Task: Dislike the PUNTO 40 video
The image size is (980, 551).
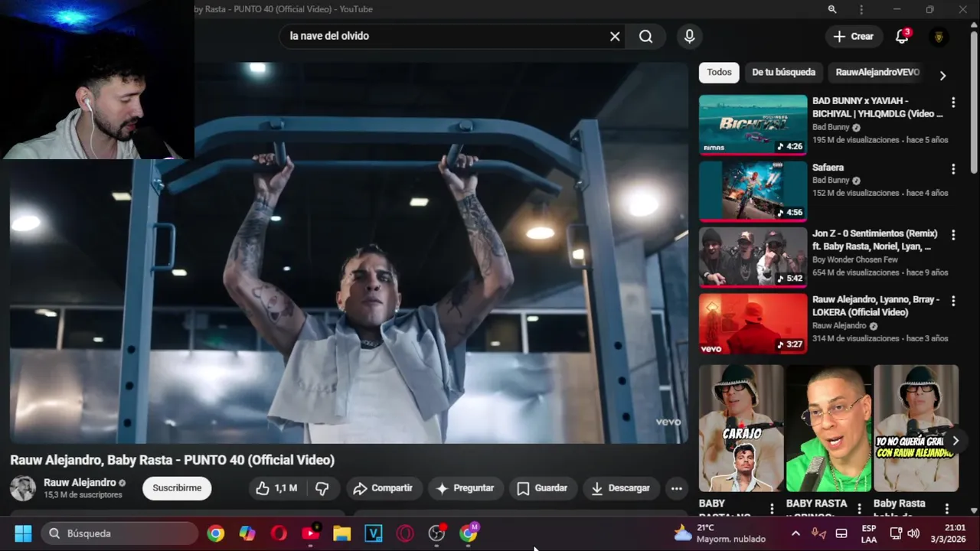Action: click(x=322, y=487)
